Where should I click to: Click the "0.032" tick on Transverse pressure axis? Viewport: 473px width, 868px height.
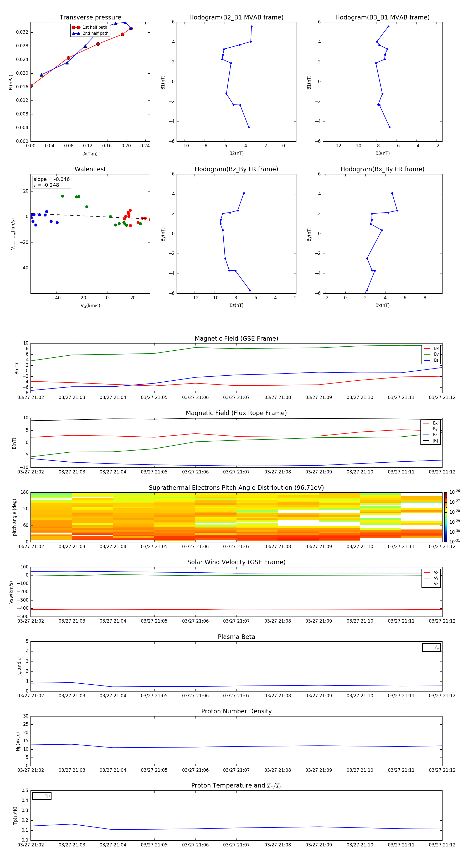click(22, 32)
